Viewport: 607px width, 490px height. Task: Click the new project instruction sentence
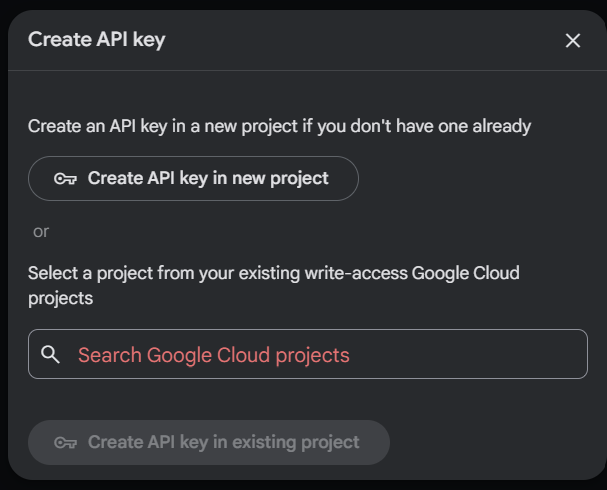pos(279,126)
